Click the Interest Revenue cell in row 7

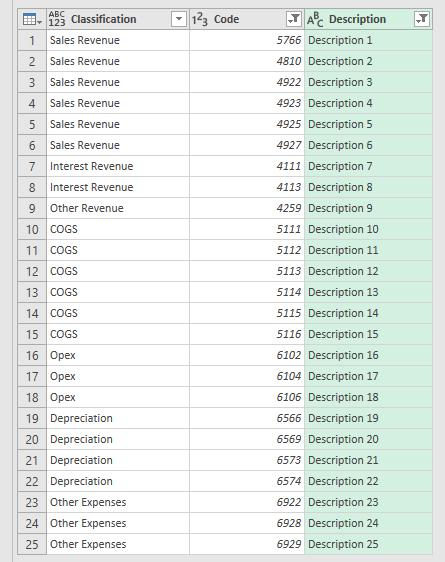coord(118,166)
